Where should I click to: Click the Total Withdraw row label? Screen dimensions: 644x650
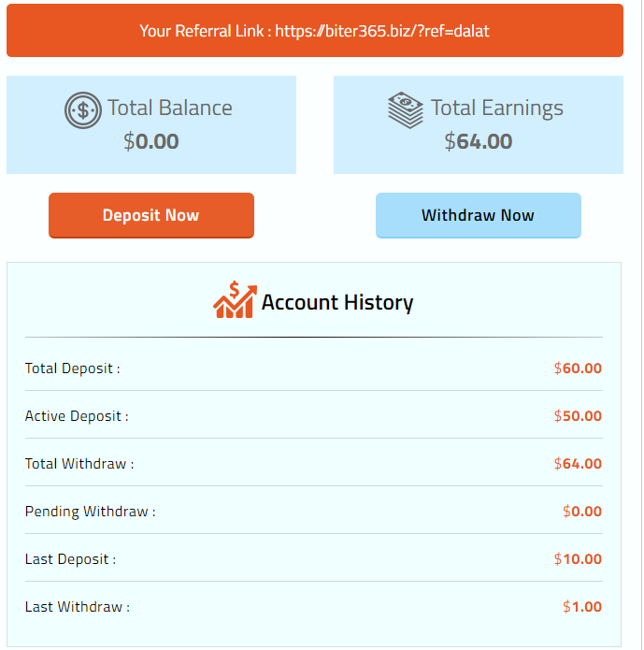pos(79,464)
